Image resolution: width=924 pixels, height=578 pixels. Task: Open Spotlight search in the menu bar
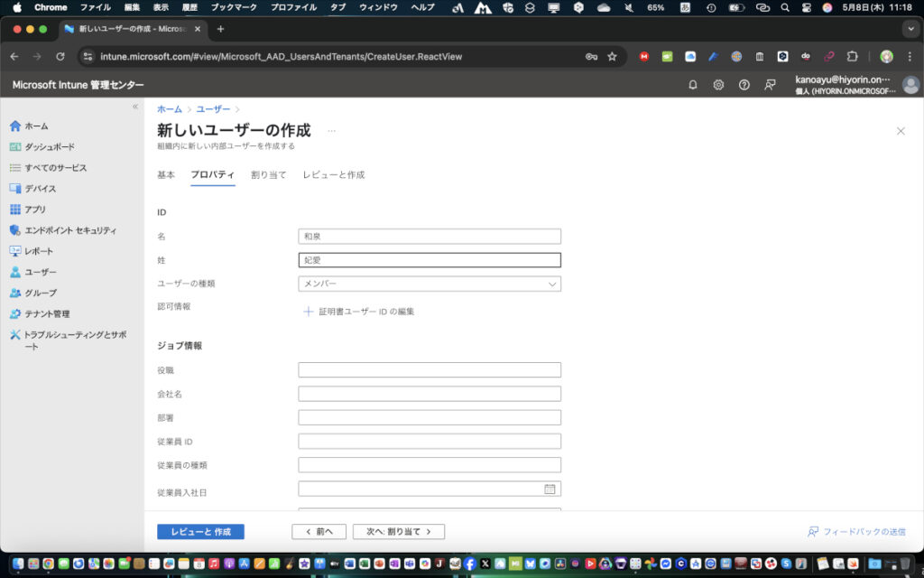point(785,7)
